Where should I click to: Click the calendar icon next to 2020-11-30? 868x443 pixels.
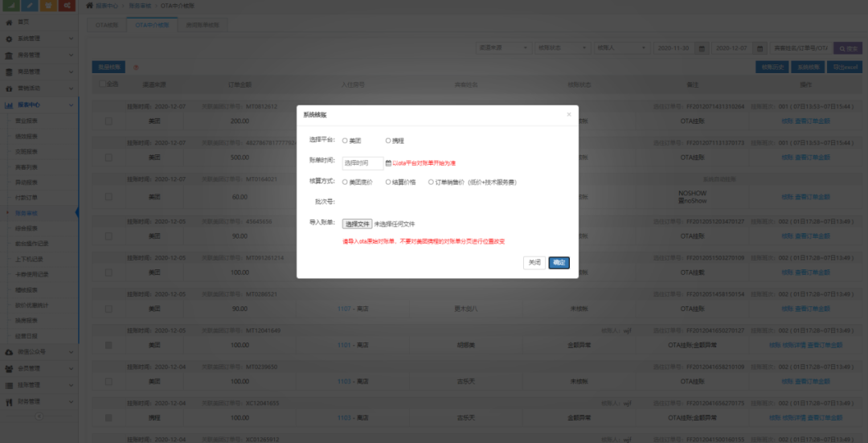(702, 49)
